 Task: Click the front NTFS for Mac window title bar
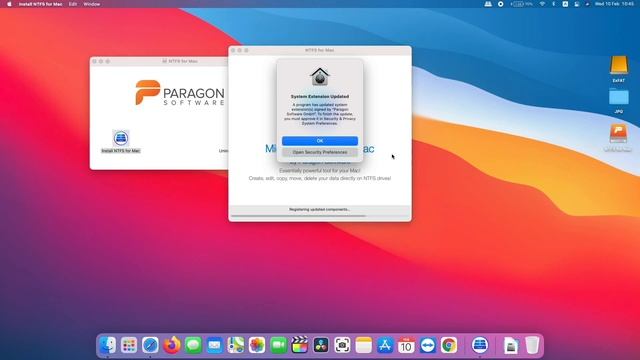(x=320, y=50)
